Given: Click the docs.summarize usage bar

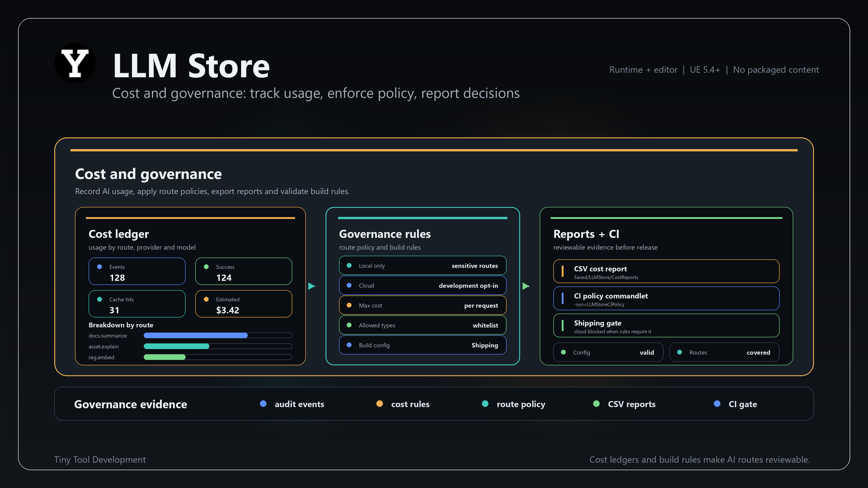Looking at the screenshot, I should pos(218,335).
